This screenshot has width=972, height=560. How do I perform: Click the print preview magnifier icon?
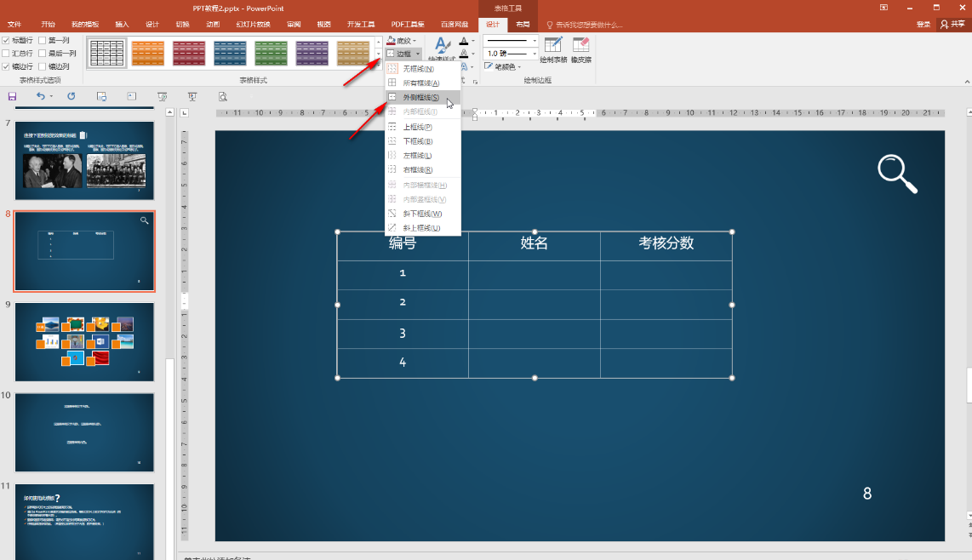pyautogui.click(x=223, y=96)
